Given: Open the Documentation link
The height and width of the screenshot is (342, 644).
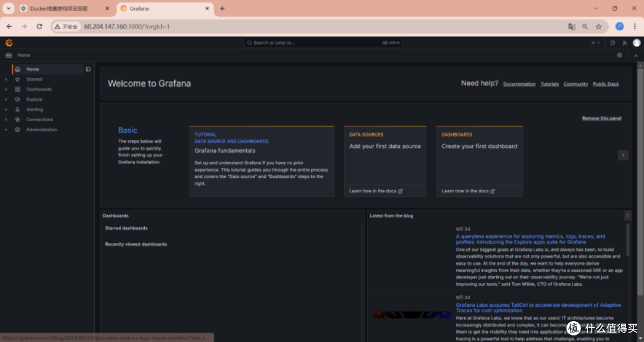Looking at the screenshot, I should point(519,84).
